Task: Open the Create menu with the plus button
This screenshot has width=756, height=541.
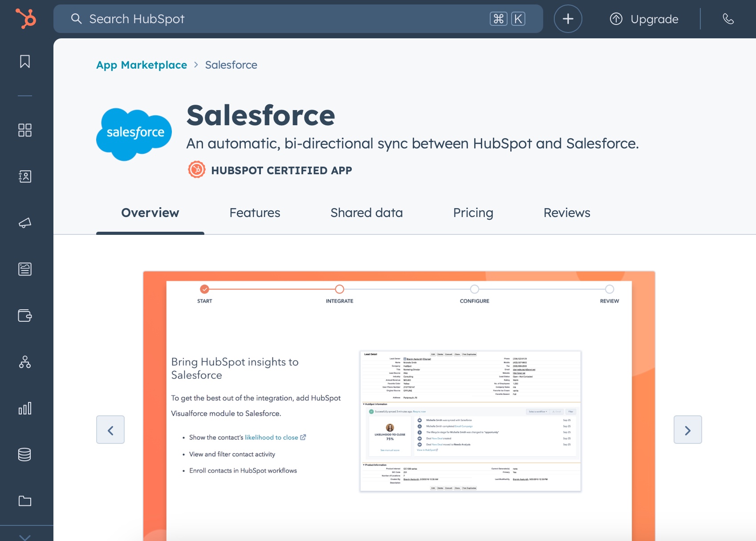Action: click(568, 19)
